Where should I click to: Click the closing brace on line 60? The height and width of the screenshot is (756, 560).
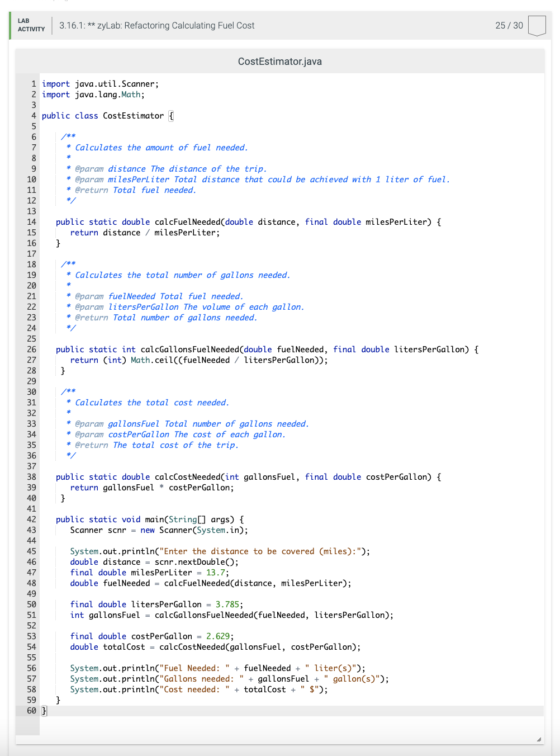pos(44,710)
